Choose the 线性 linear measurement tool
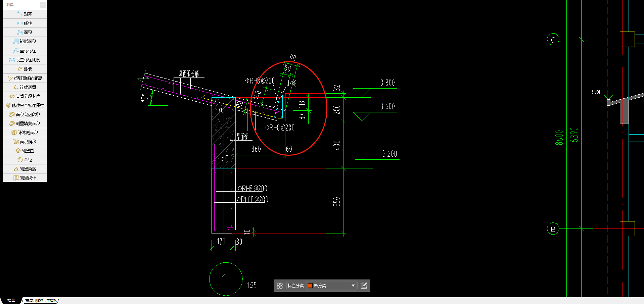 click(x=25, y=23)
